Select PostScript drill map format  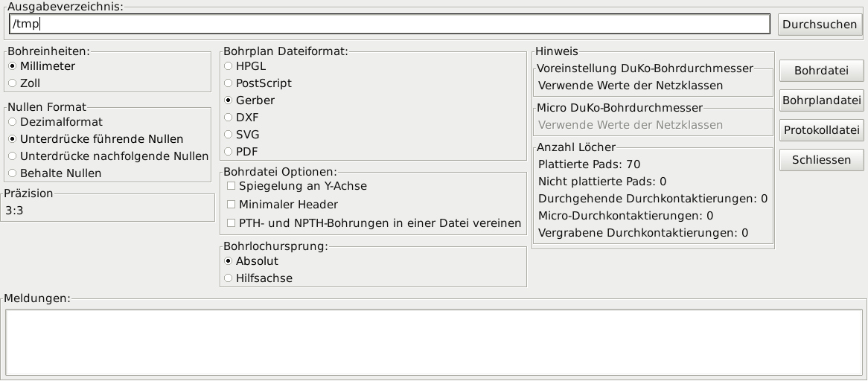[x=229, y=83]
